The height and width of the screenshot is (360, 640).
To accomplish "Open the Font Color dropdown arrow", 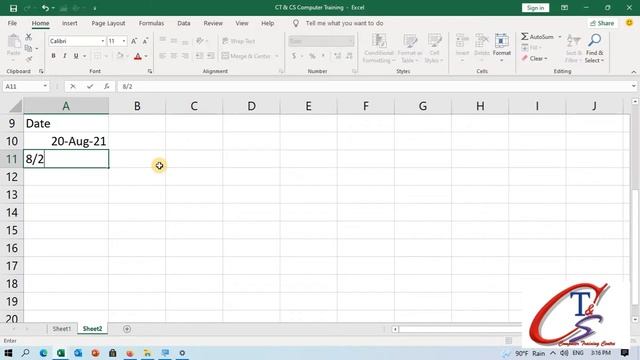I will click(x=146, y=56).
